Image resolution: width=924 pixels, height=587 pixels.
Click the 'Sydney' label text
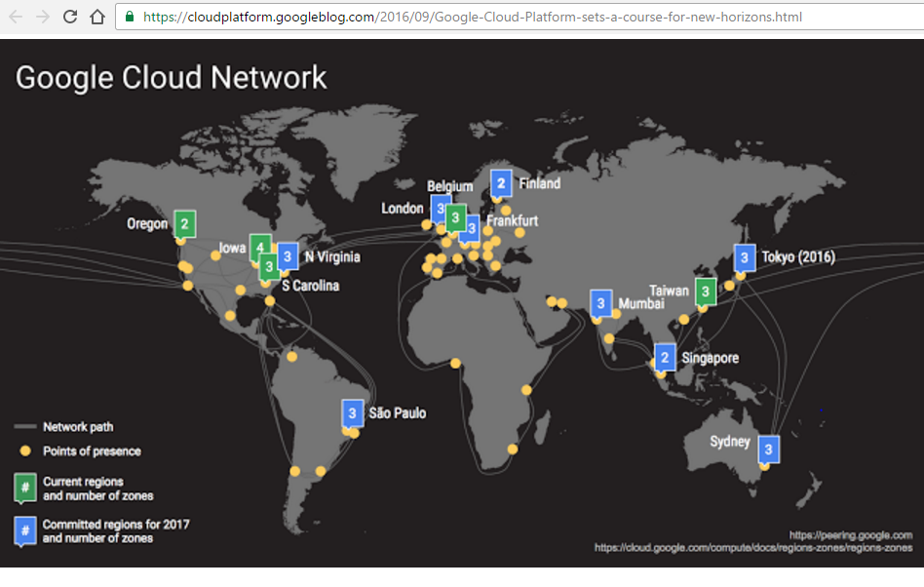(729, 442)
